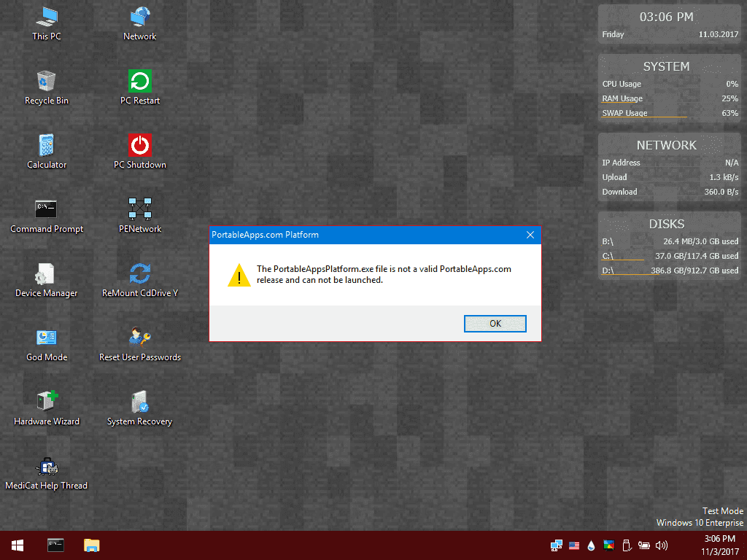Open File Explorer from the taskbar
The height and width of the screenshot is (560, 747).
click(x=91, y=545)
